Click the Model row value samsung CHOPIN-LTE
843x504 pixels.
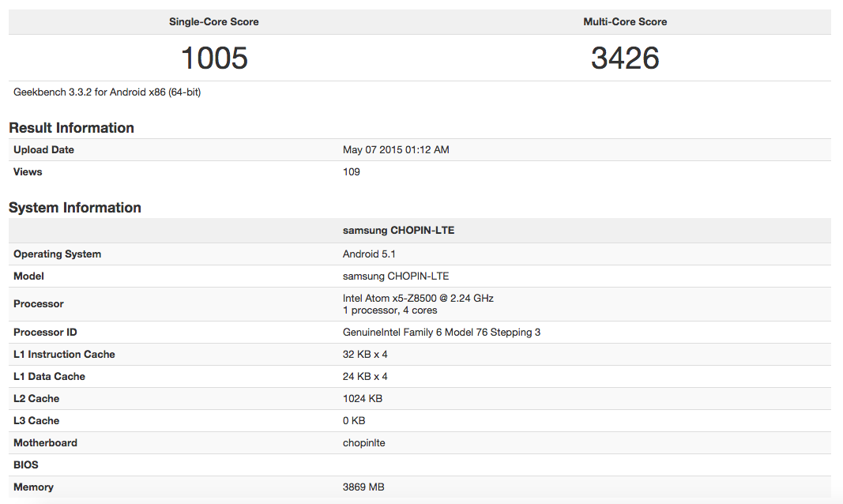pos(396,276)
